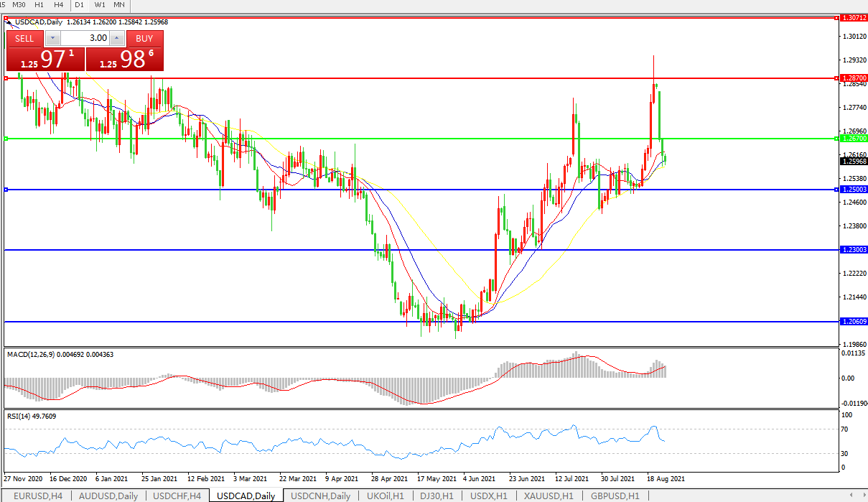The height and width of the screenshot is (502, 868).
Task: Switch to the UKOil,H1 chart tab
Action: (384, 496)
